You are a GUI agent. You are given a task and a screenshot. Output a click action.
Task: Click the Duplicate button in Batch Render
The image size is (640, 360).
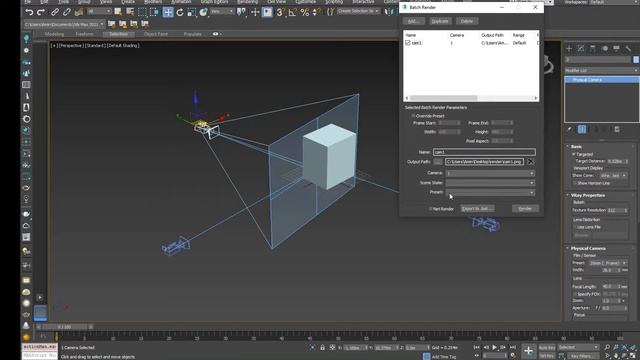coord(440,21)
